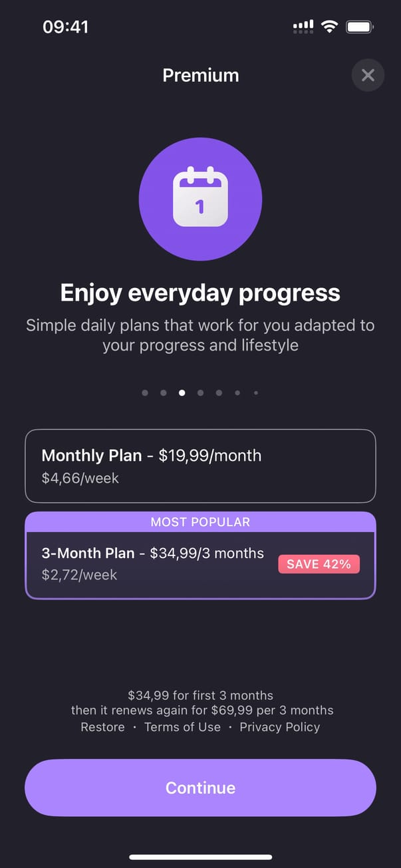This screenshot has height=868, width=401.
Task: Open the Privacy Policy link
Action: (x=279, y=727)
